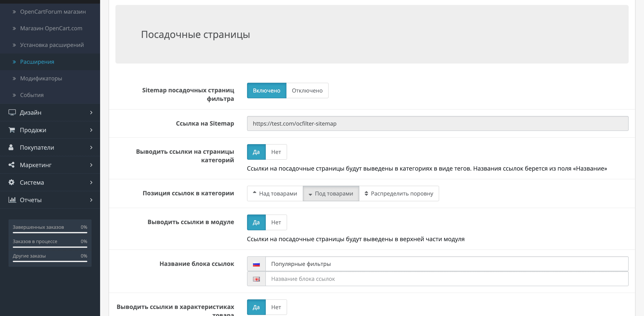The image size is (644, 316).
Task: Choose Под товарами link position
Action: click(x=331, y=193)
